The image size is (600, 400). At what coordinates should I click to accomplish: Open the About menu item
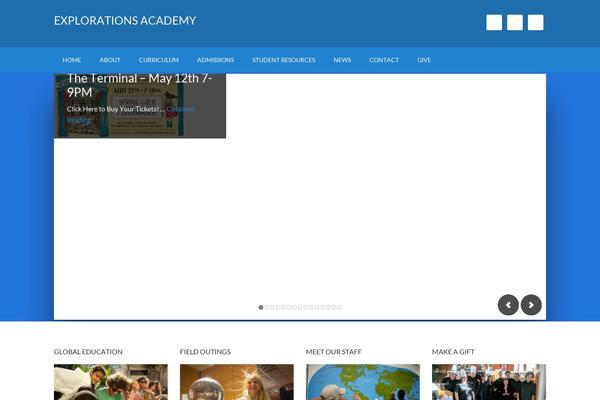[110, 60]
